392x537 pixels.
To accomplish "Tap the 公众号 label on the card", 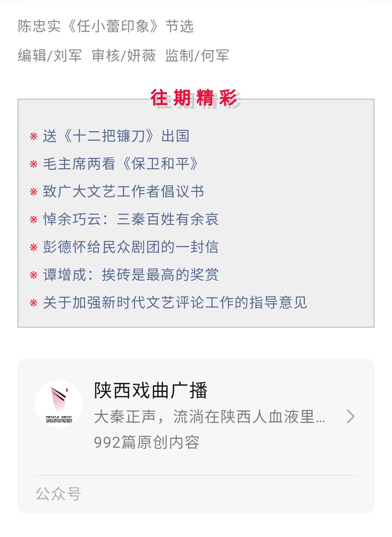I will 58,494.
